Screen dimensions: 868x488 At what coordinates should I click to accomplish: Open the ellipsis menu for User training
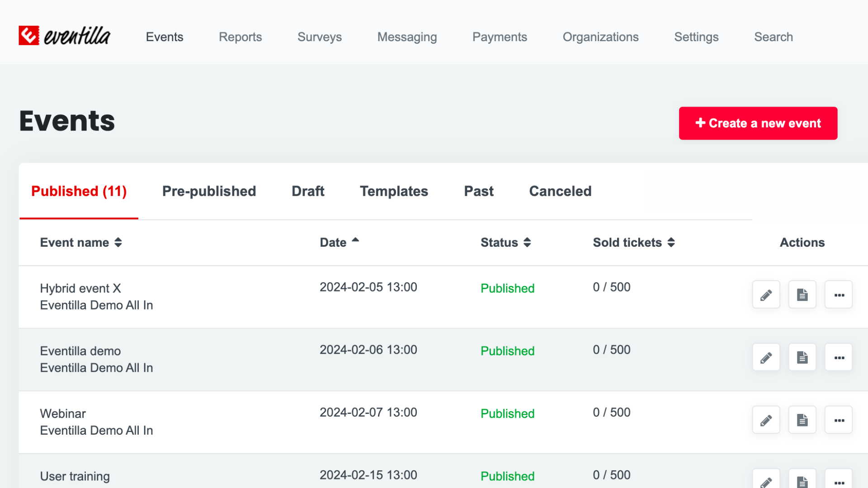839,482
